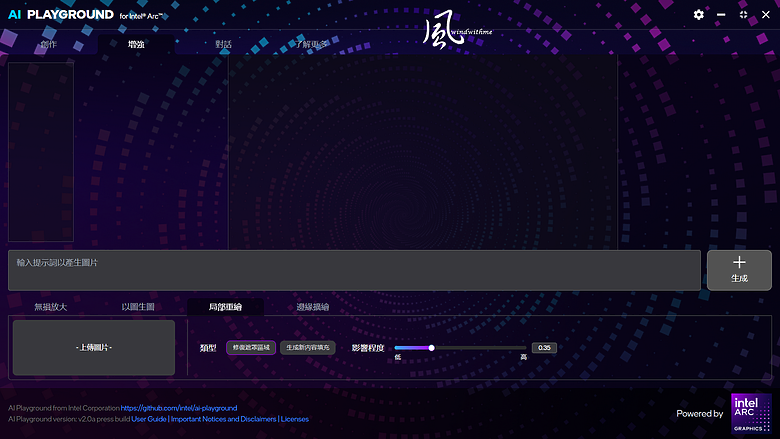Click the 影響程度 slider handle
Viewport: 780px width, 439px height.
click(431, 348)
